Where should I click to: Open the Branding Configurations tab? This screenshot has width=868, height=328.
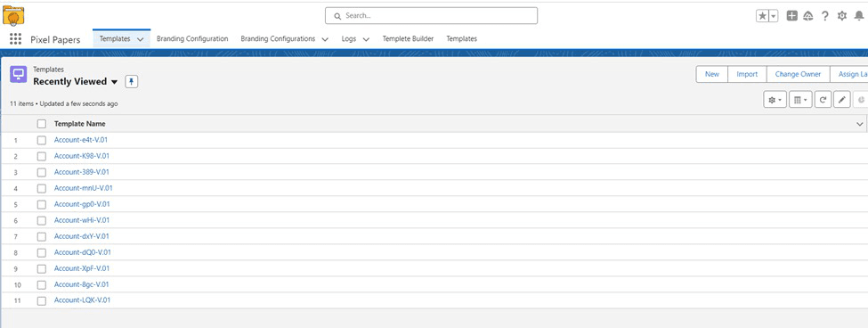pyautogui.click(x=278, y=39)
